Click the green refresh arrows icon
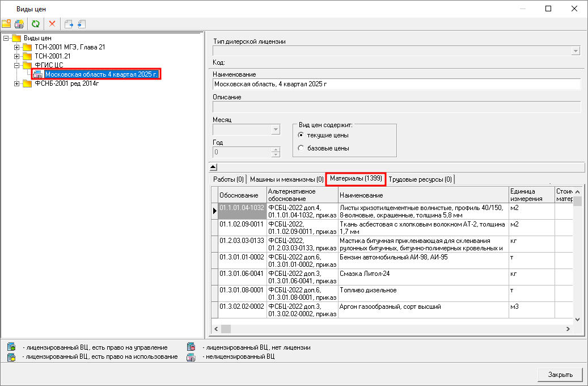This screenshot has height=386, width=588. pyautogui.click(x=36, y=24)
